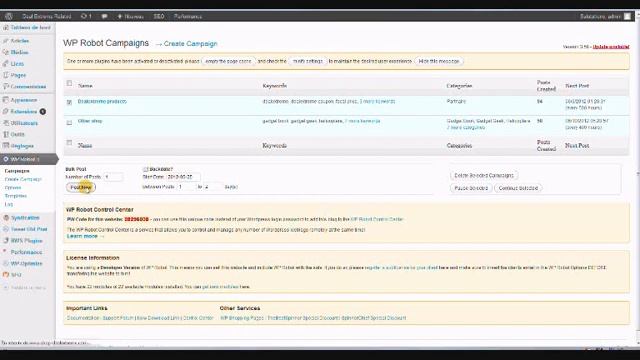
Task: Click the admin avatar in top-right corner
Action: coord(627,16)
